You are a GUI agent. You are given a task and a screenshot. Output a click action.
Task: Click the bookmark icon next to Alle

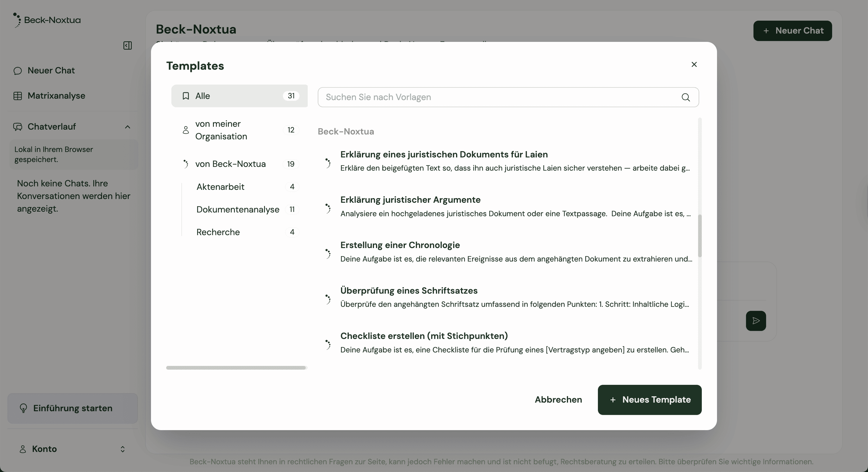(x=186, y=96)
